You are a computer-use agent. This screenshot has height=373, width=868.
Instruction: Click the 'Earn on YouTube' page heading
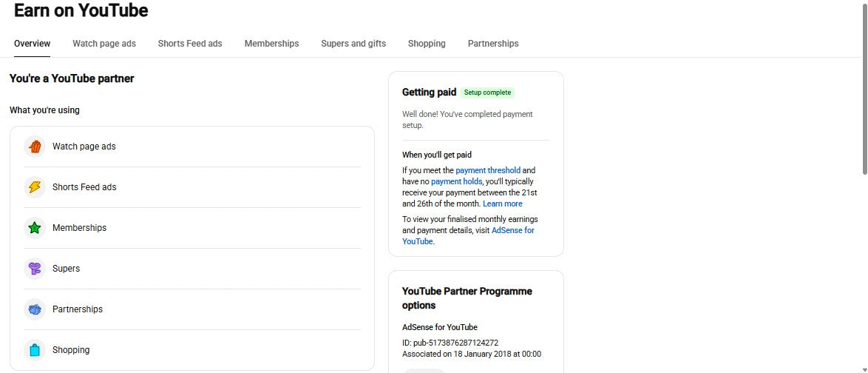tap(81, 10)
